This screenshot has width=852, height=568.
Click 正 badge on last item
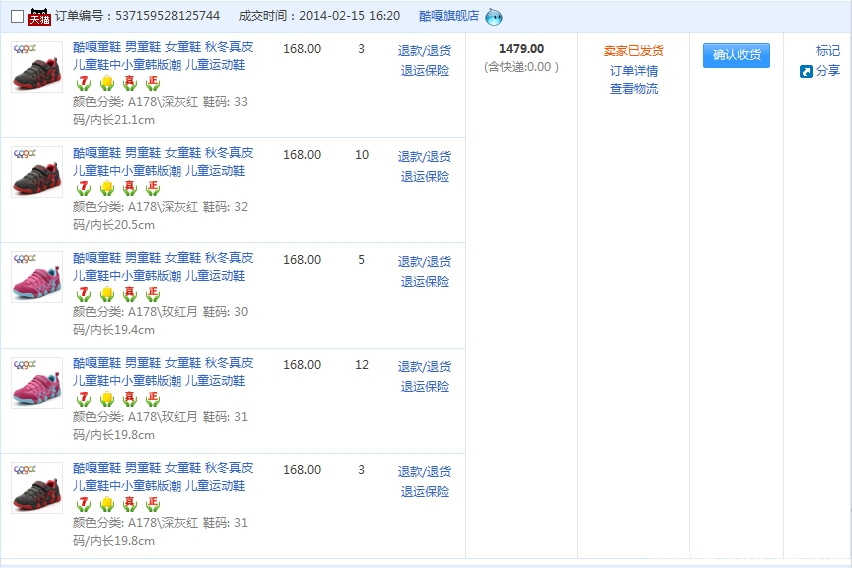coord(153,504)
